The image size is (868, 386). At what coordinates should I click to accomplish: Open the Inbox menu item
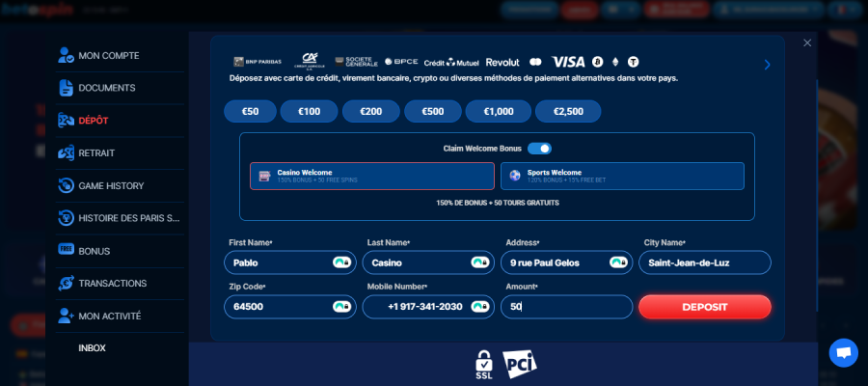tap(93, 347)
